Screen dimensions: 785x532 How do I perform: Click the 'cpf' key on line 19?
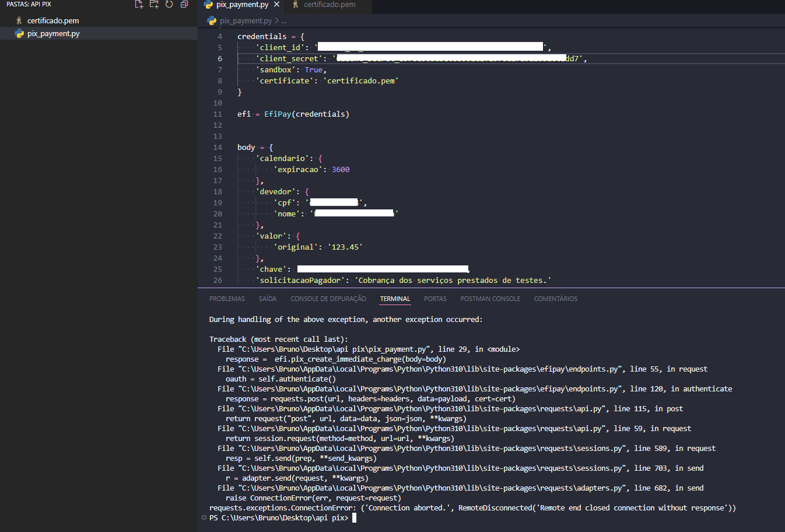point(285,202)
